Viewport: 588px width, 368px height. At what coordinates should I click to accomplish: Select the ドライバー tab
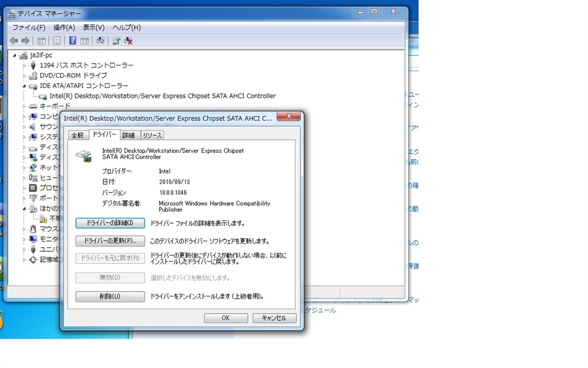click(x=105, y=135)
